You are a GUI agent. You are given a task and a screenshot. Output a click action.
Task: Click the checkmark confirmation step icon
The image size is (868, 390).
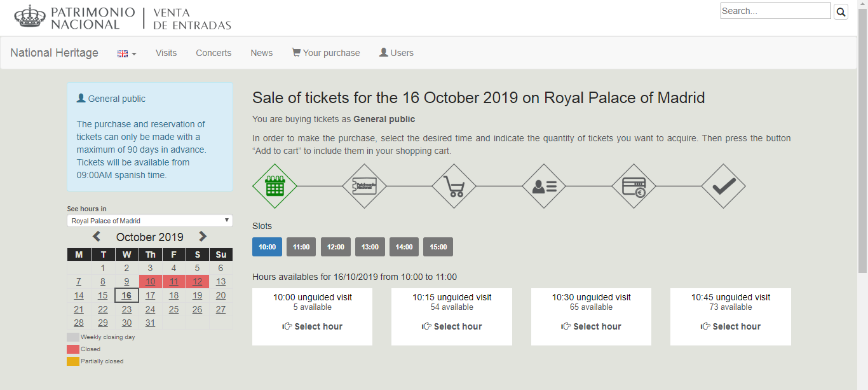(723, 186)
